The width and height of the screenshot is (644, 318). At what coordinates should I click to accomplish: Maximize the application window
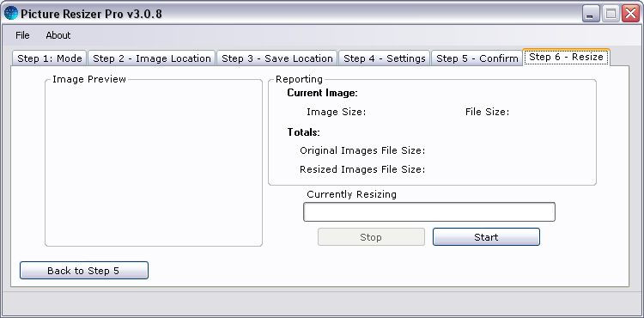[611, 14]
